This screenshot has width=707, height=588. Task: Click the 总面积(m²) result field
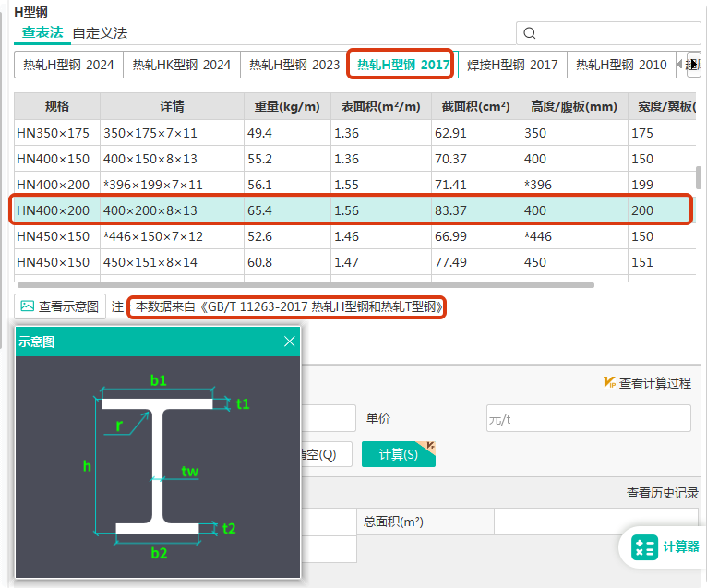pos(596,522)
